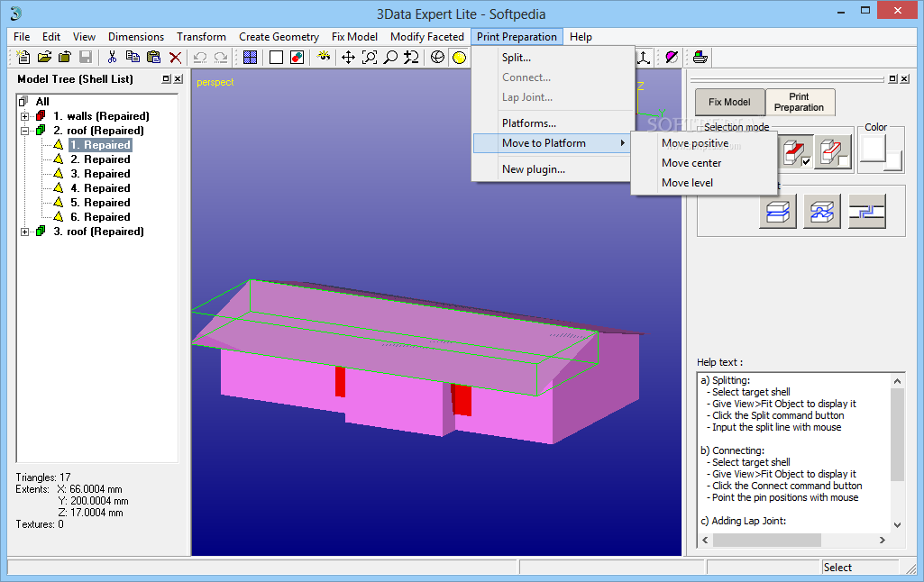Open the Move to Platform submenu arrow

pos(622,143)
